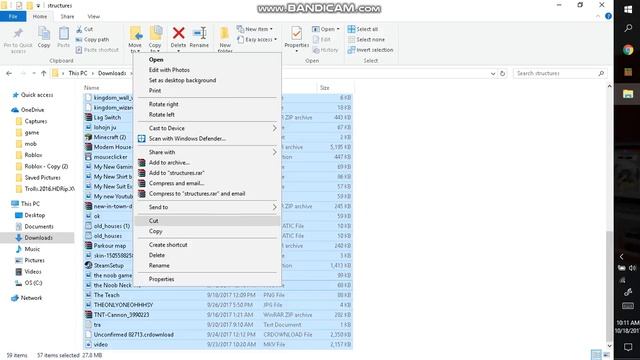The width and height of the screenshot is (640, 360).
Task: Click the ribbon Cut scissors icon
Action: tap(79, 29)
